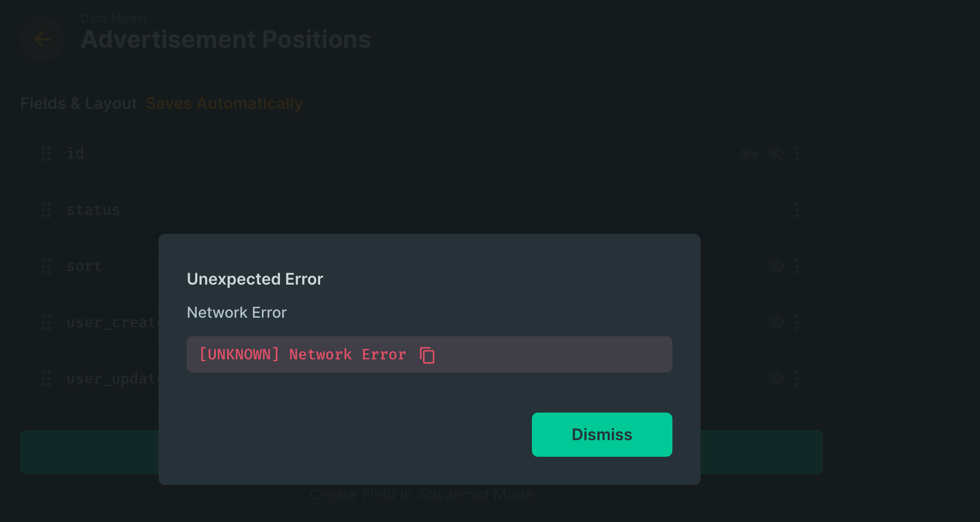Select the Fields & Layout section
Image resolution: width=980 pixels, height=522 pixels.
click(x=78, y=103)
